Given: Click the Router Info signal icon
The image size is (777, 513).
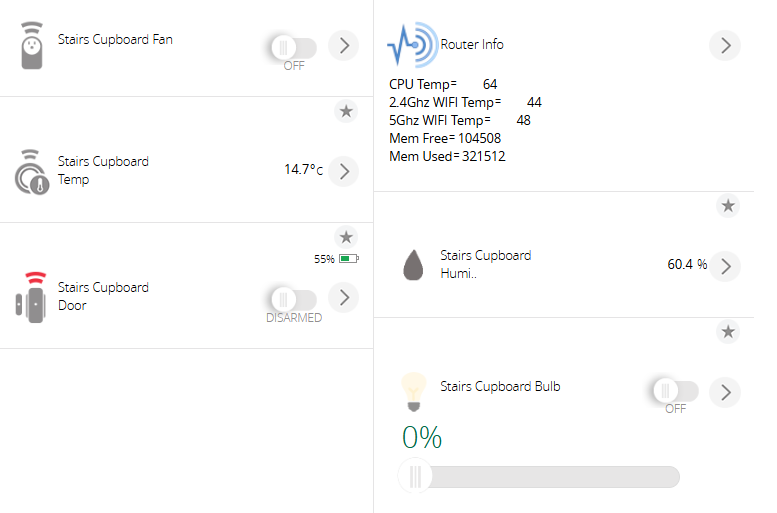Looking at the screenshot, I should pyautogui.click(x=412, y=45).
